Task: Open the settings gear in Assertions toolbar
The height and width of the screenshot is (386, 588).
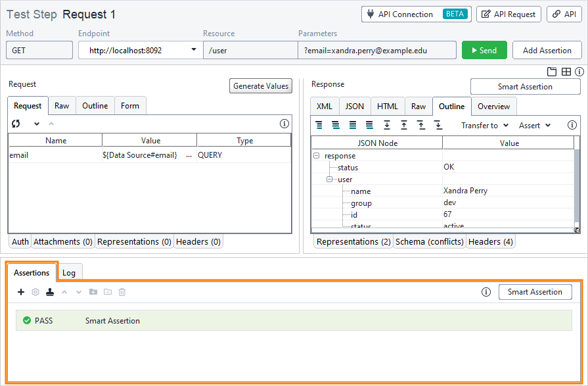Action: (x=35, y=292)
